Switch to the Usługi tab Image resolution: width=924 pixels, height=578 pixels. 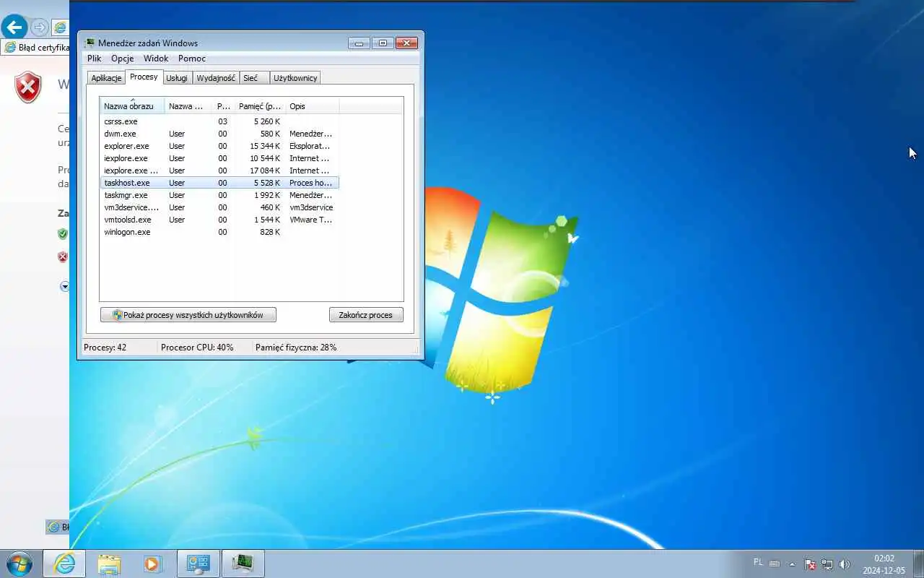[177, 78]
